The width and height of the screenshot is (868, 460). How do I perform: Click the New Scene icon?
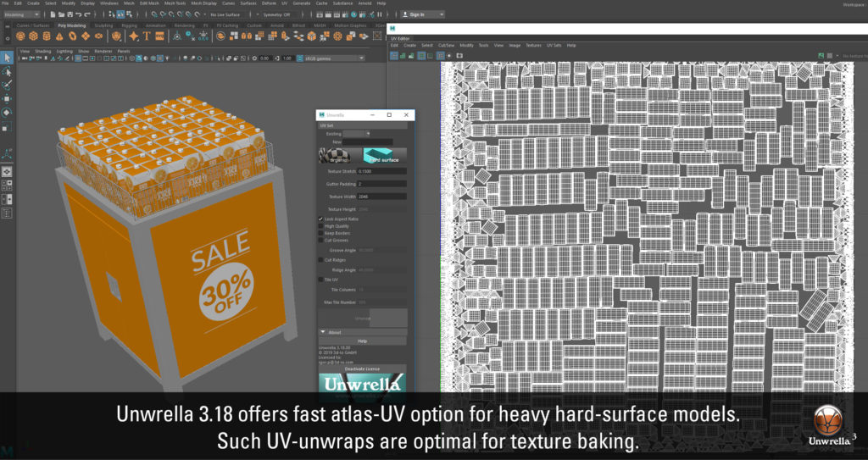pos(53,14)
